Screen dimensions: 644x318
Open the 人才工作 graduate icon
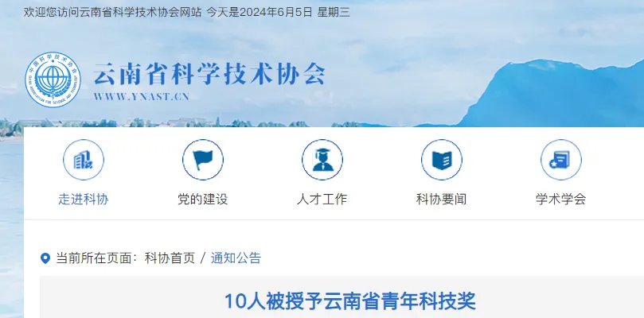[322, 160]
